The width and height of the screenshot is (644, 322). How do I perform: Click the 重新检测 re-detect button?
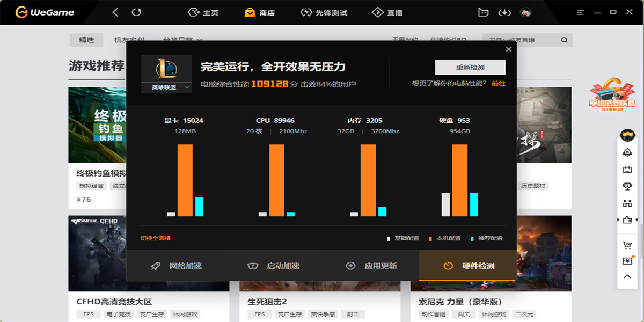coord(470,67)
